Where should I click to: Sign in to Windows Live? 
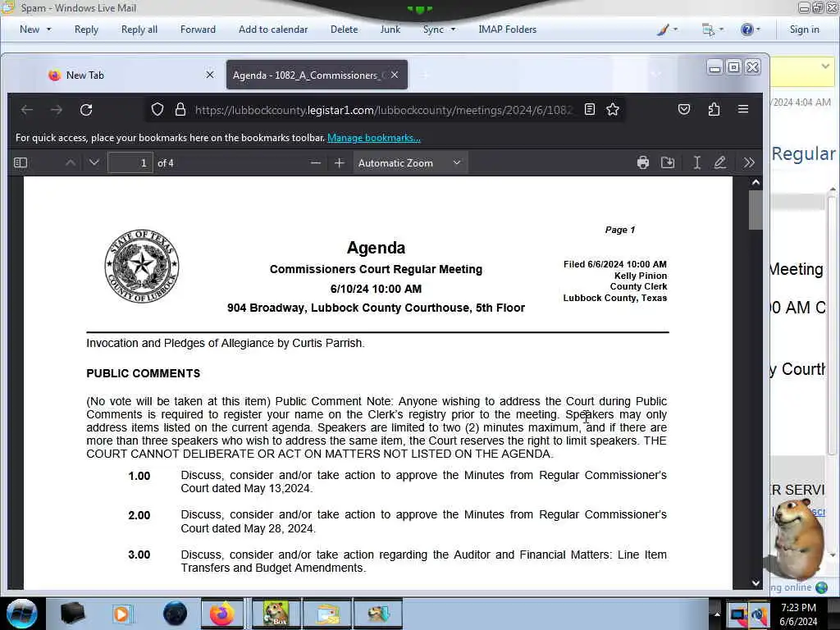804,30
